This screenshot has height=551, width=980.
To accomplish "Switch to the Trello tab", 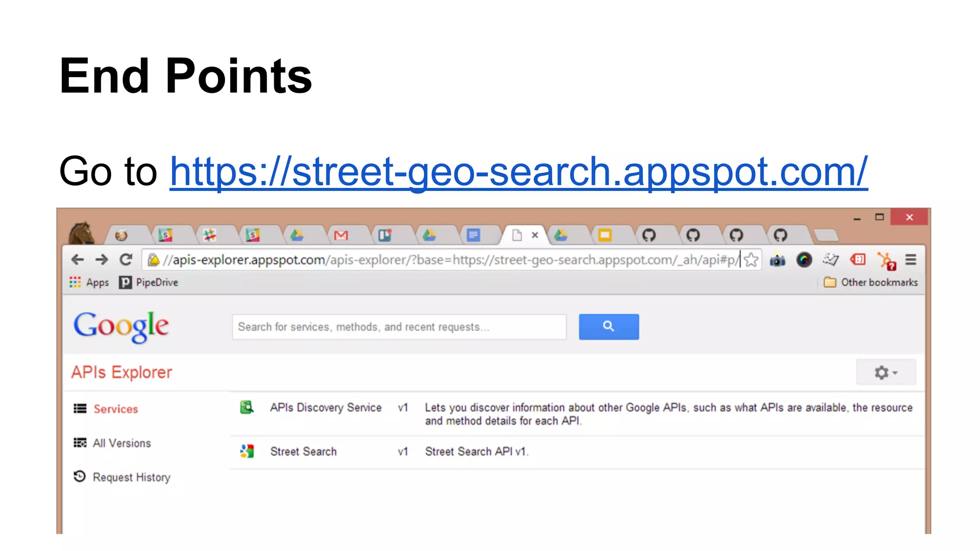I will [385, 235].
